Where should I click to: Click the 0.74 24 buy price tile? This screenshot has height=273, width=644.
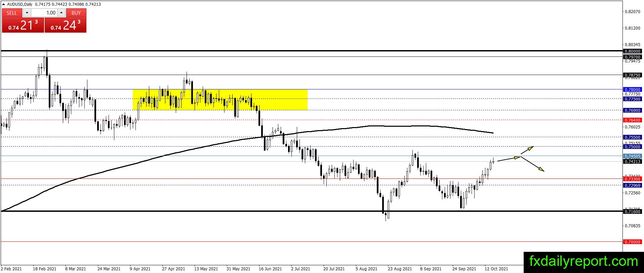pos(66,25)
